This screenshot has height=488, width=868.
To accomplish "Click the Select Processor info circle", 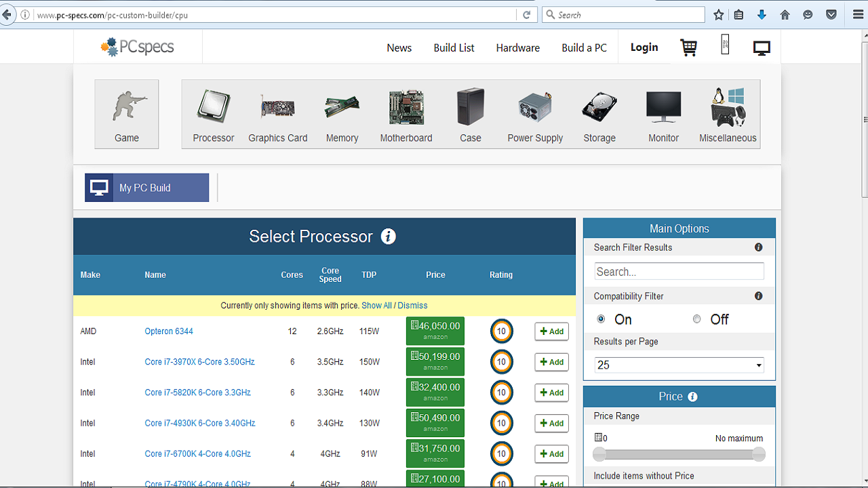I will 388,237.
